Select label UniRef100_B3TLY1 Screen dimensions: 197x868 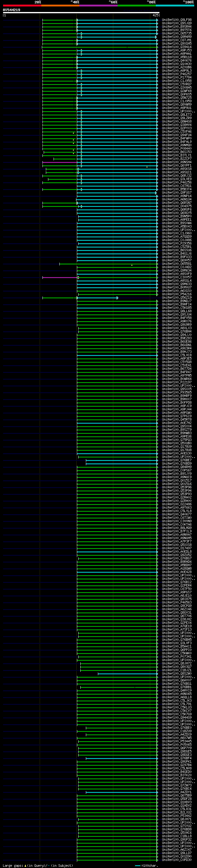(x=177, y=155)
